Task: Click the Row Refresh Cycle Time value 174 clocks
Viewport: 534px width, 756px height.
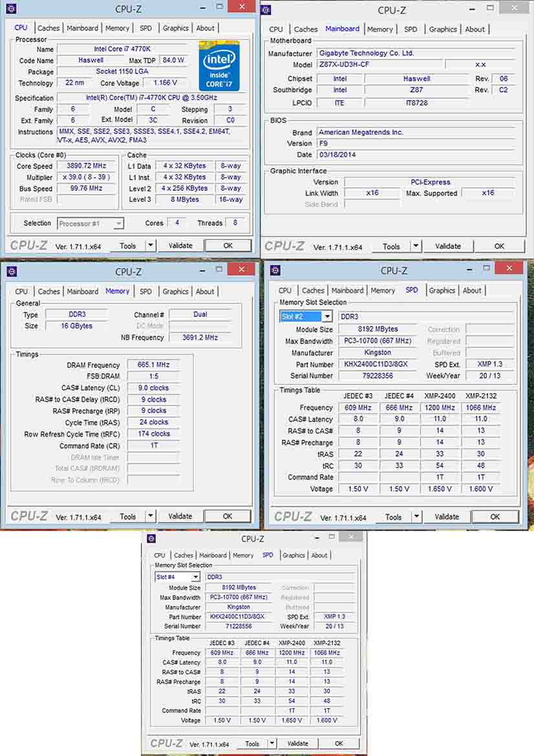Action: (x=153, y=433)
